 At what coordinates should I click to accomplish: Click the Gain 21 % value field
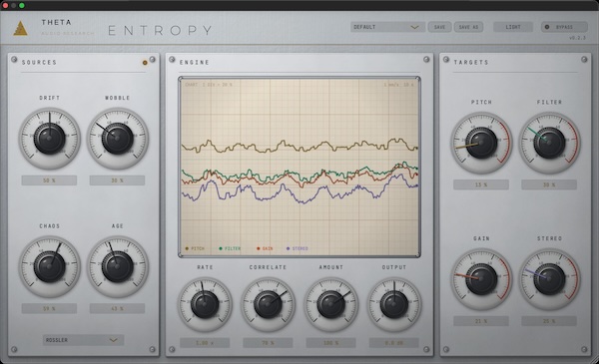pos(481,321)
